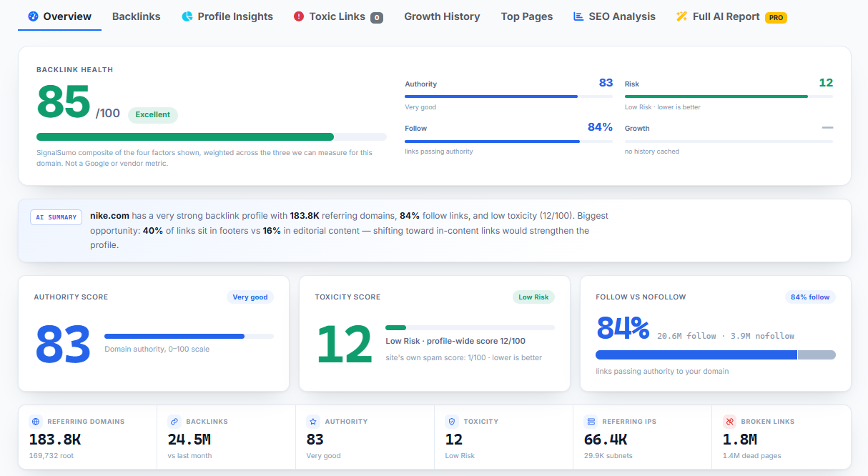This screenshot has width=868, height=476.
Task: Click the Backlinks chain link icon
Action: click(x=174, y=422)
